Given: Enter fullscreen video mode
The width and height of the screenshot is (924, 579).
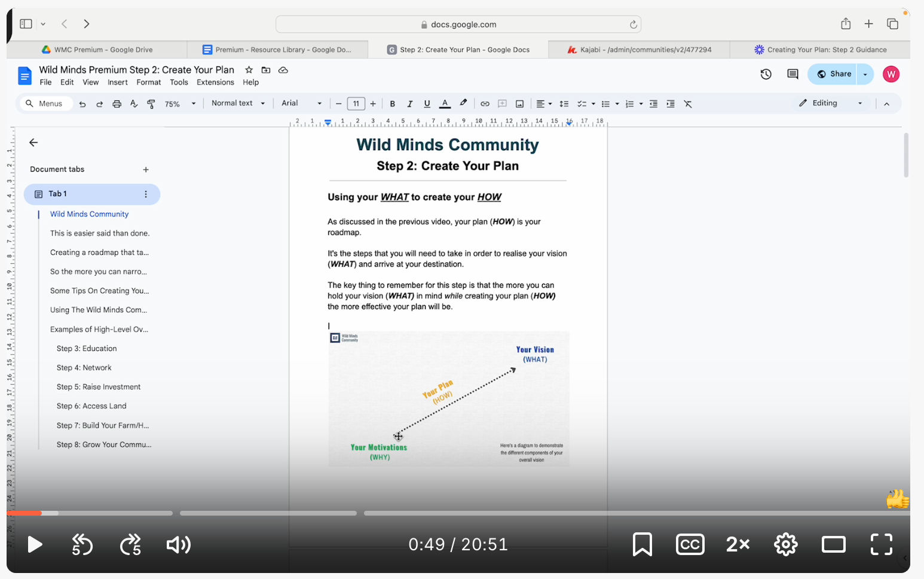Looking at the screenshot, I should coord(882,544).
